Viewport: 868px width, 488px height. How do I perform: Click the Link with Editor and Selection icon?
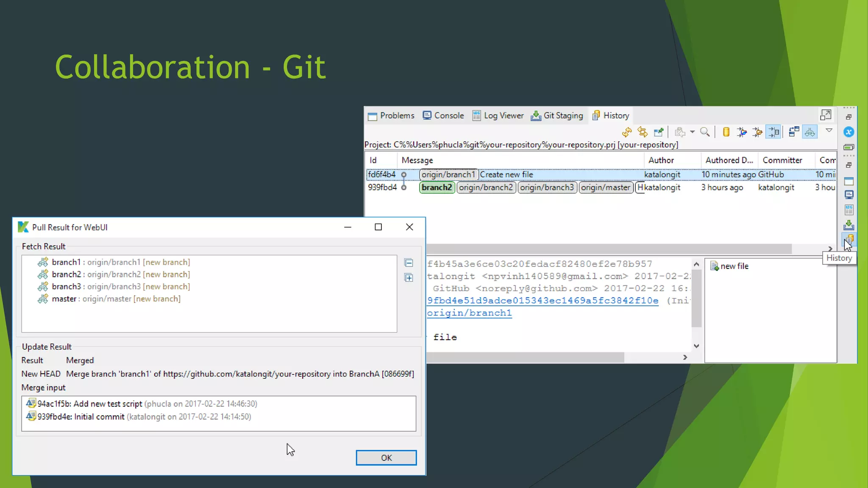[x=643, y=132]
